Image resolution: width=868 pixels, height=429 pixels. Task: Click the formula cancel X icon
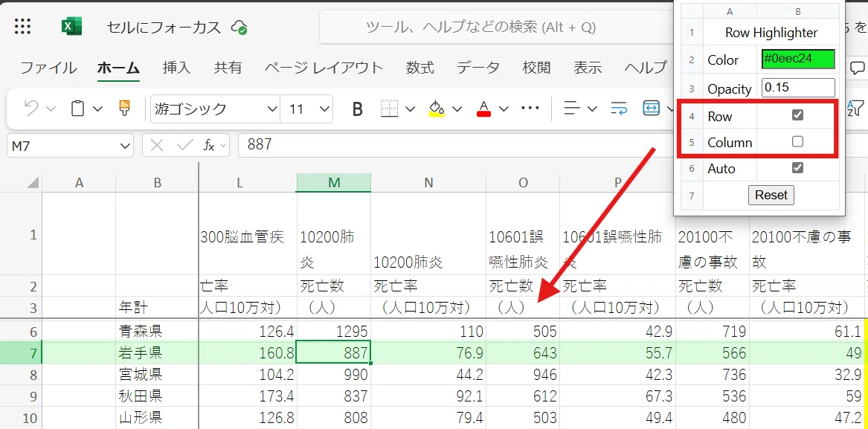tap(157, 146)
